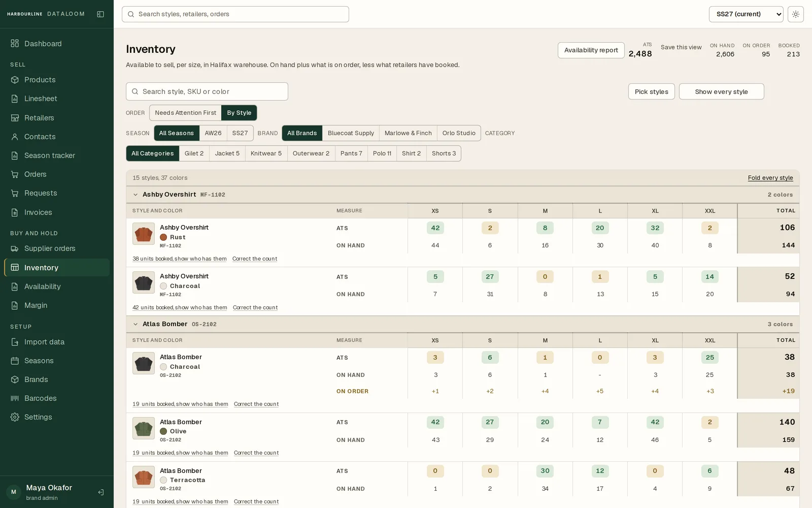Select By Style ordering
This screenshot has width=812, height=508.
pos(239,113)
